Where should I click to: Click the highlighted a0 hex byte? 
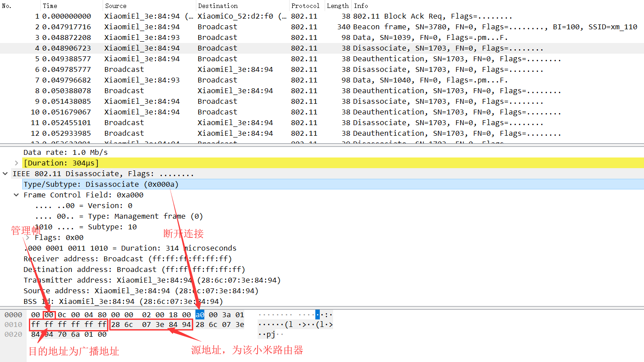(199, 315)
